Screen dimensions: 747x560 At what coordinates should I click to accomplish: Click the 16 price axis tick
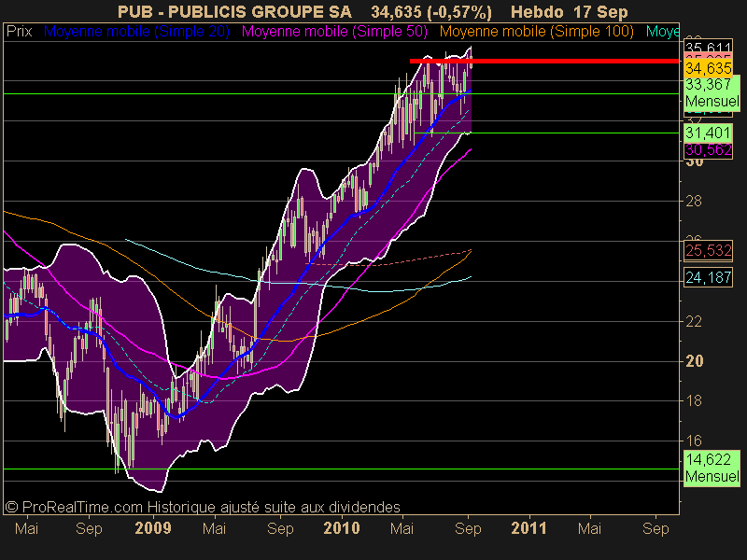click(x=694, y=441)
